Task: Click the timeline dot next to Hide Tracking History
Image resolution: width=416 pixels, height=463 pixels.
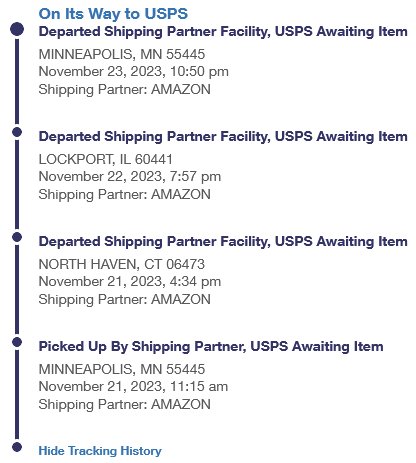Action: click(17, 447)
